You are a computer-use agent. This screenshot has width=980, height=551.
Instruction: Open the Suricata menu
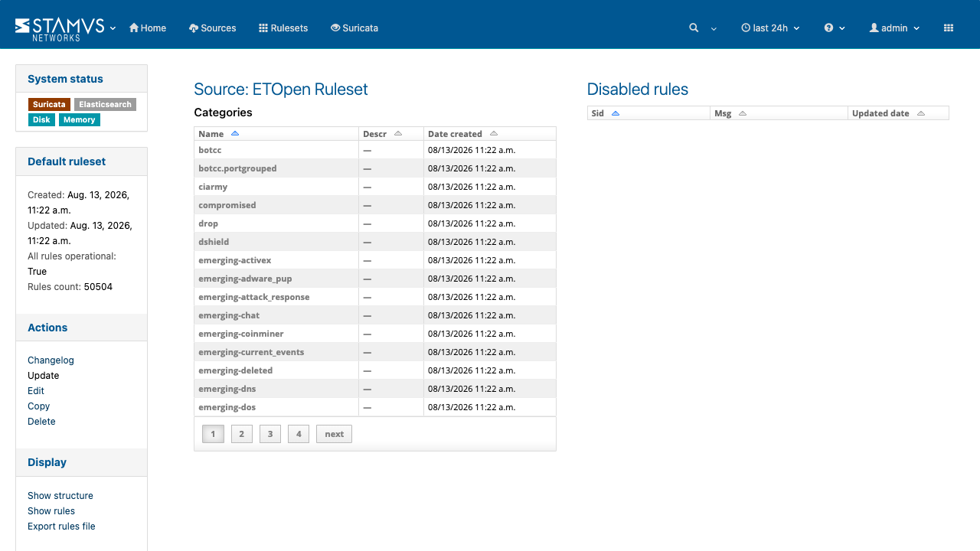[x=354, y=28]
